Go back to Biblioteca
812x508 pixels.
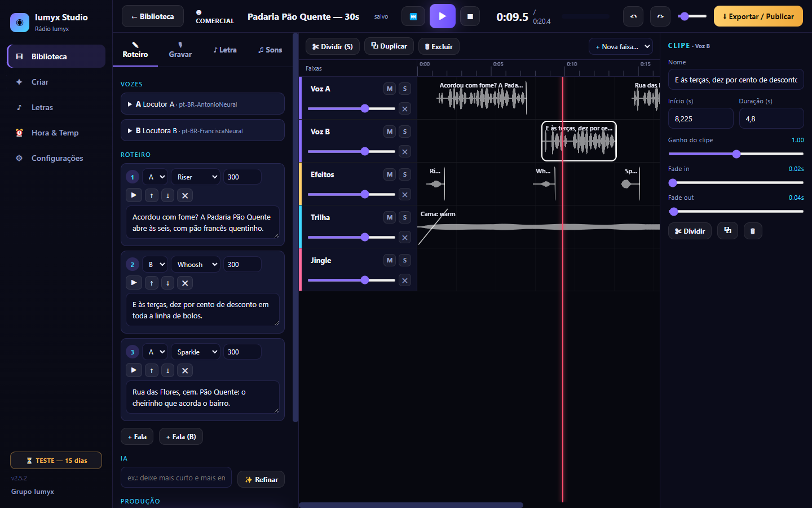click(x=153, y=16)
